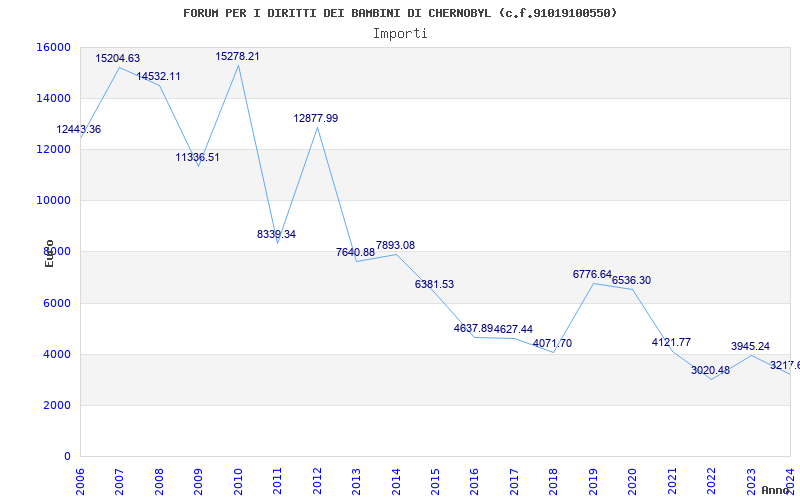Click x-axis year 2009
Viewport: 800px width, 500px height.
[x=198, y=481]
